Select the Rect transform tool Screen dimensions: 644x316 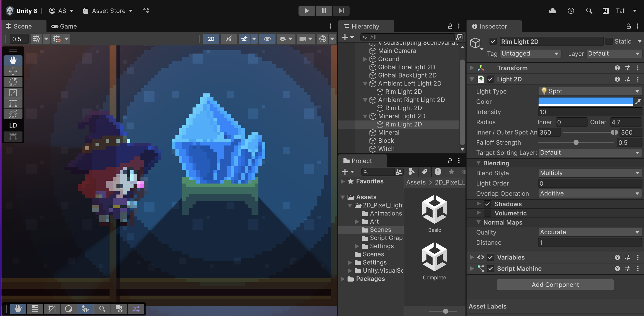(x=13, y=103)
